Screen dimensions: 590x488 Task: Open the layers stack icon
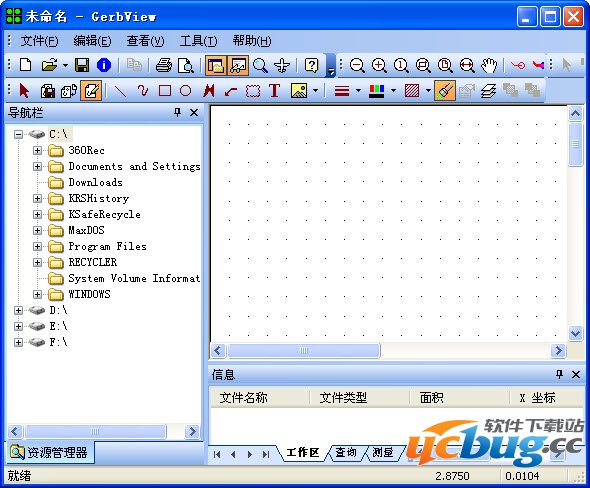point(488,91)
